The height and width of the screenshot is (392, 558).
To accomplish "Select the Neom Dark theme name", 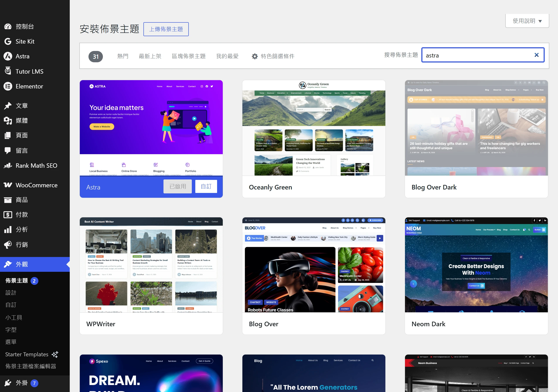I will pos(428,324).
